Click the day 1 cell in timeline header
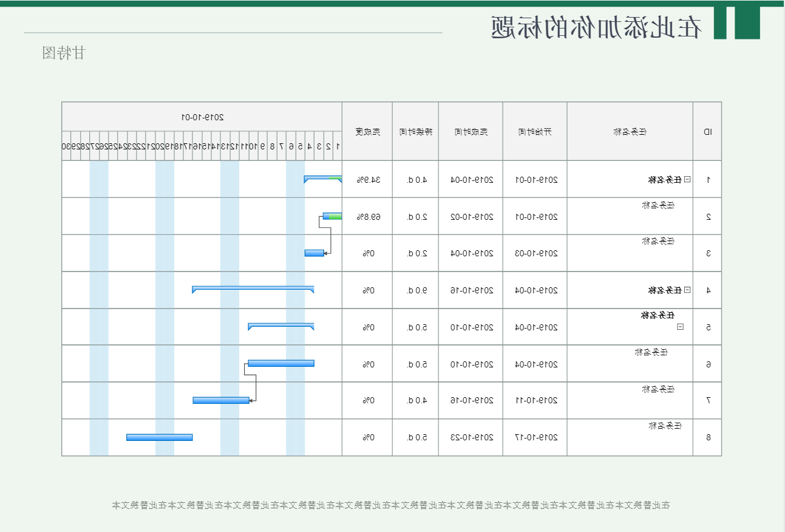The height and width of the screenshot is (532, 785). point(338,146)
